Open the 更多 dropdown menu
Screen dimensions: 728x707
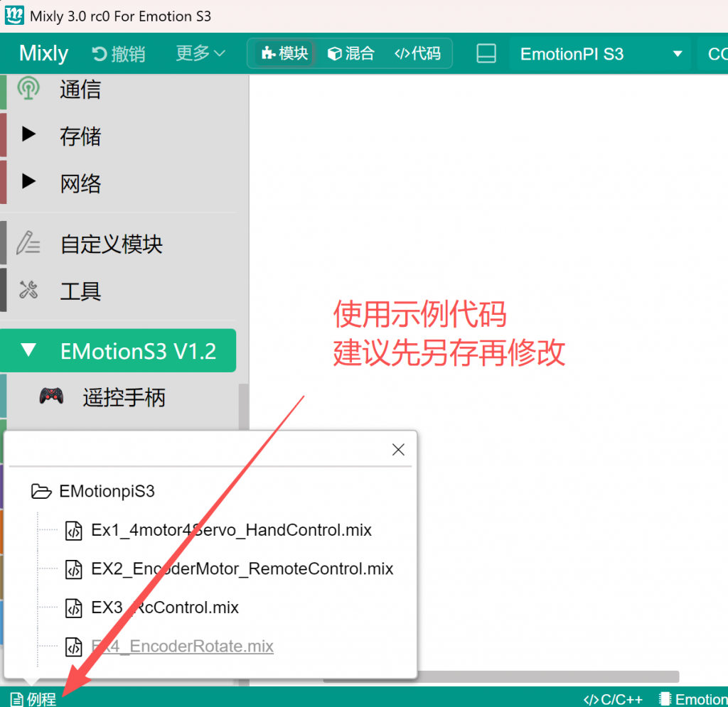point(200,53)
